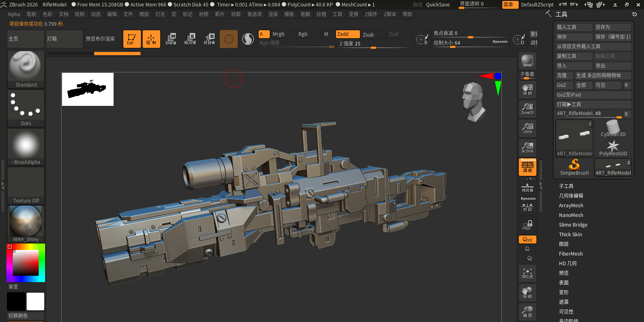Click the 中心点 frame icon
This screenshot has width=644, height=322.
click(527, 274)
